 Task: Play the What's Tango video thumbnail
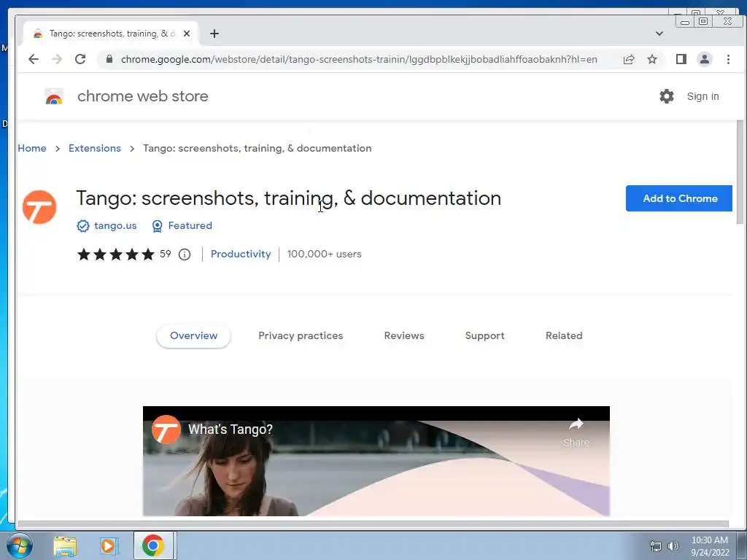coord(376,461)
